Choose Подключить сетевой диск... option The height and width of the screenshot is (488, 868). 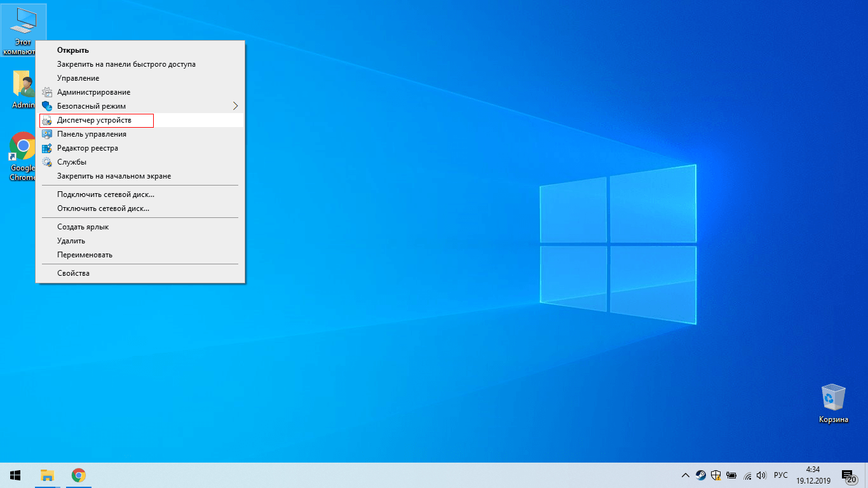[x=105, y=194]
